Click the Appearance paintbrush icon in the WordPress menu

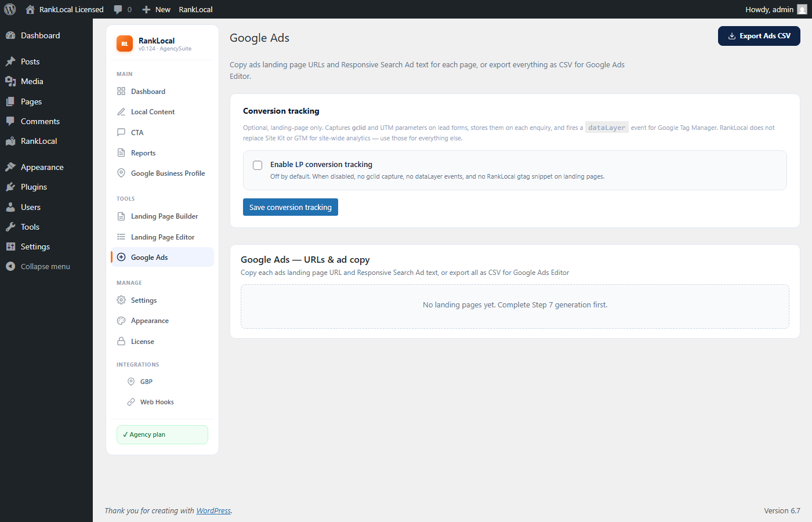click(x=10, y=167)
